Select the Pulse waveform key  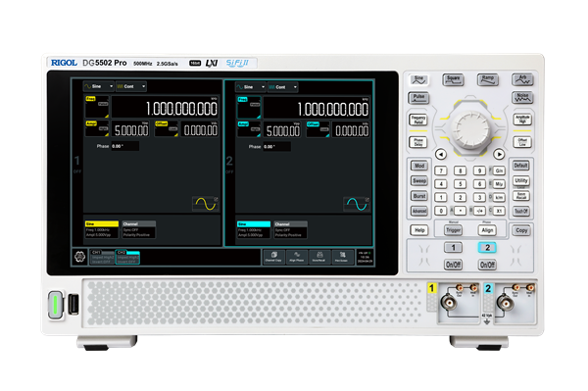coord(418,98)
